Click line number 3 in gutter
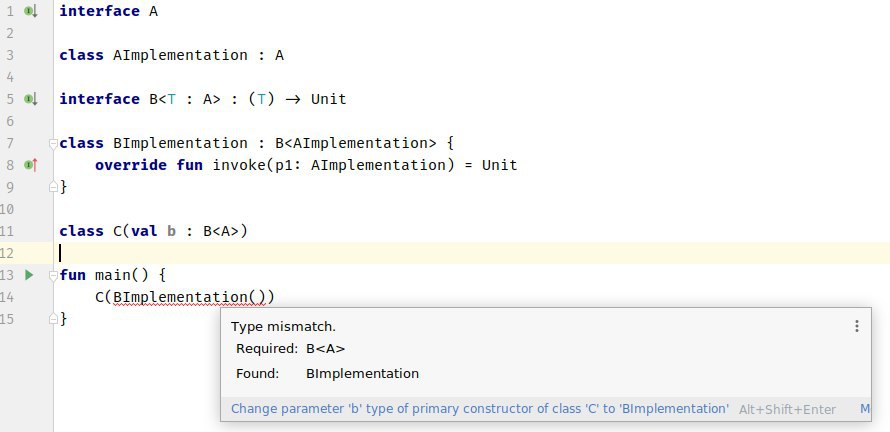This screenshot has width=890, height=432. pyautogui.click(x=10, y=55)
